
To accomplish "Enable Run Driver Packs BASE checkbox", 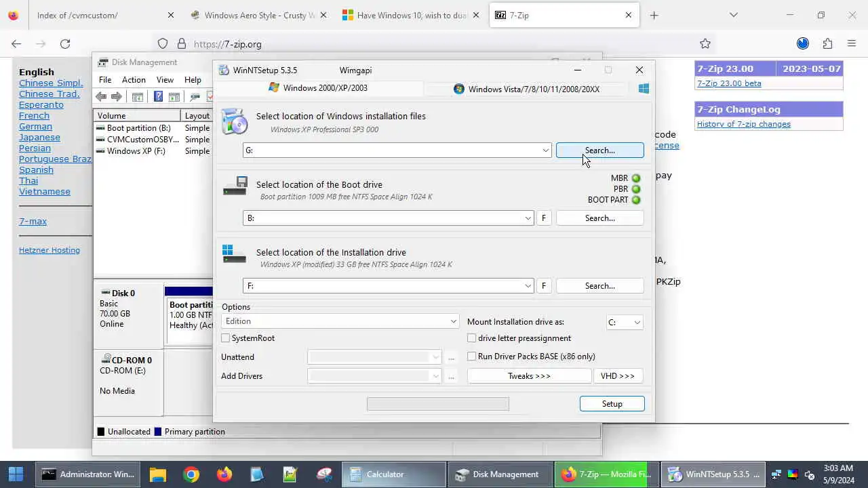I will coord(472,357).
